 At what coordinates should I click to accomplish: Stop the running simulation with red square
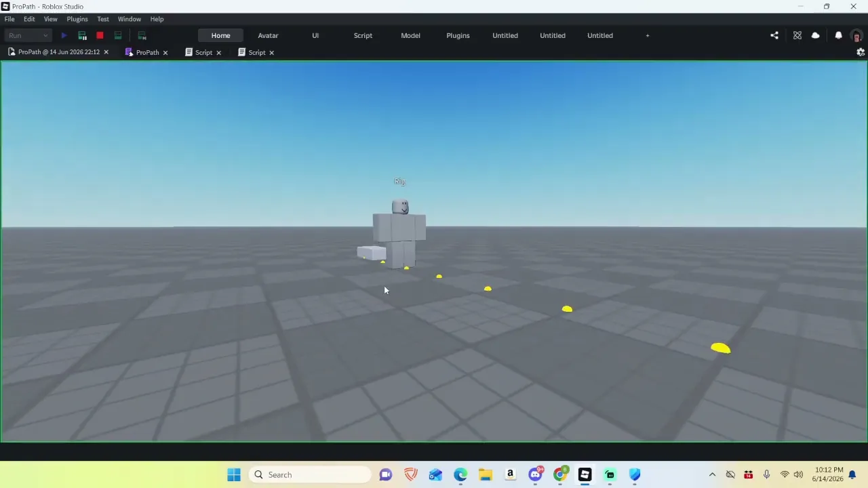100,35
